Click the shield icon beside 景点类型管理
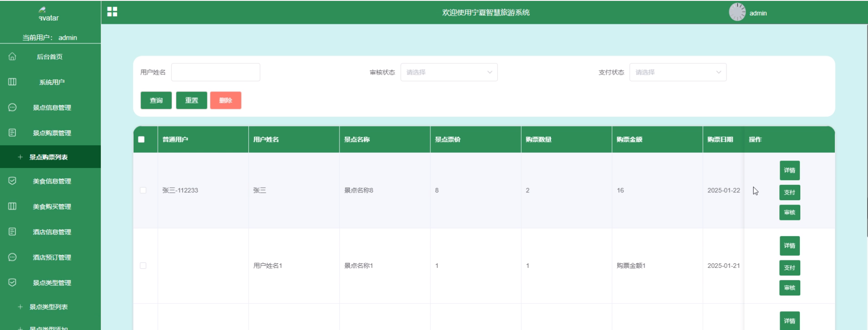This screenshot has height=330, width=868. [12, 282]
